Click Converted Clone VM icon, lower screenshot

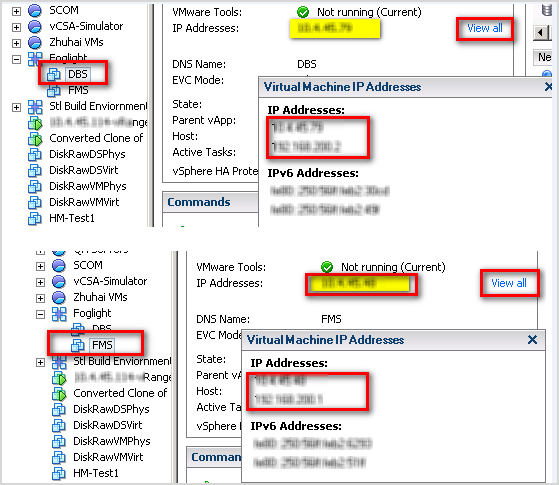pyautogui.click(x=59, y=394)
